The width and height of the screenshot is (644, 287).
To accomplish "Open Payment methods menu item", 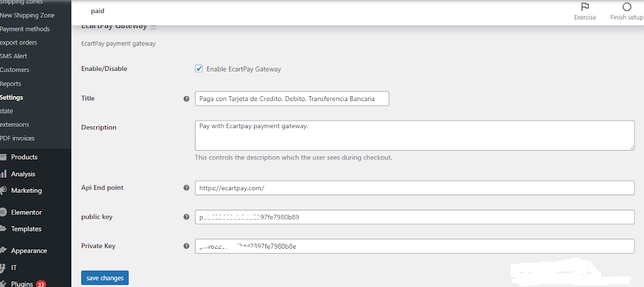I will (25, 29).
